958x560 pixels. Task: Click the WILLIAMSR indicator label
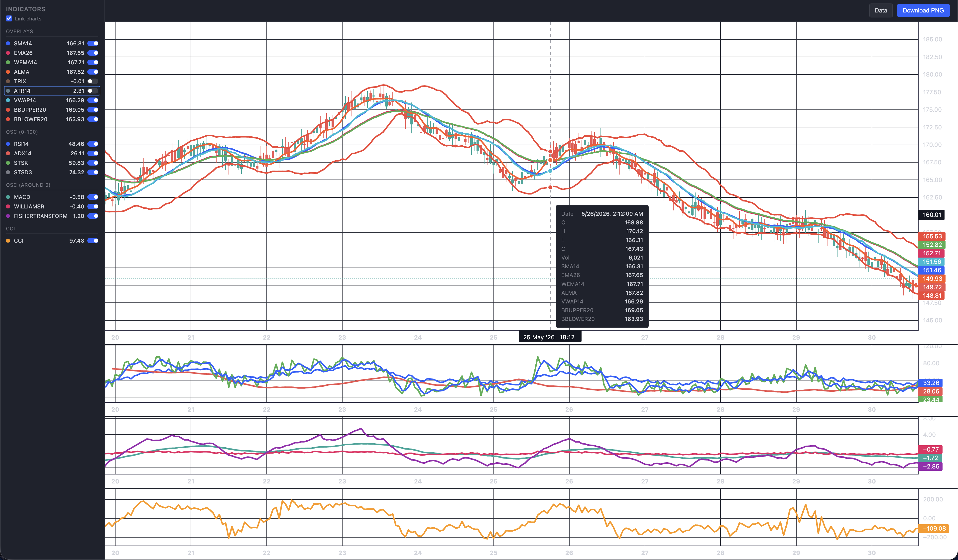tap(29, 207)
